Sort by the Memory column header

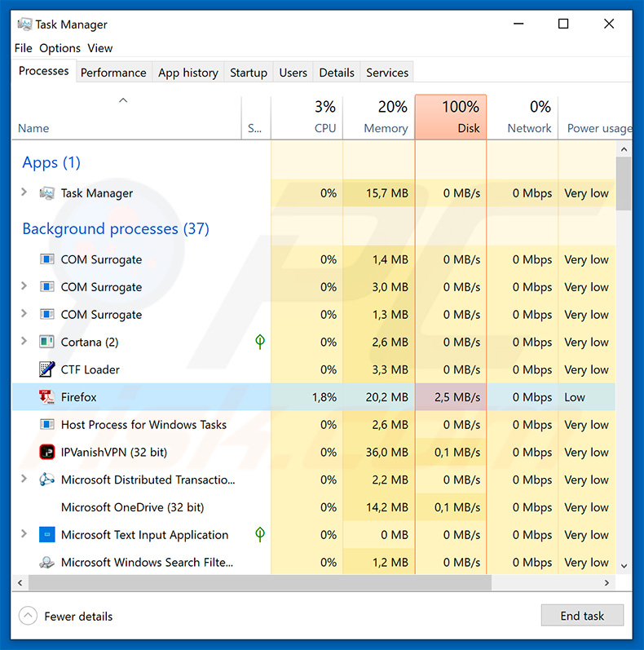pyautogui.click(x=379, y=117)
